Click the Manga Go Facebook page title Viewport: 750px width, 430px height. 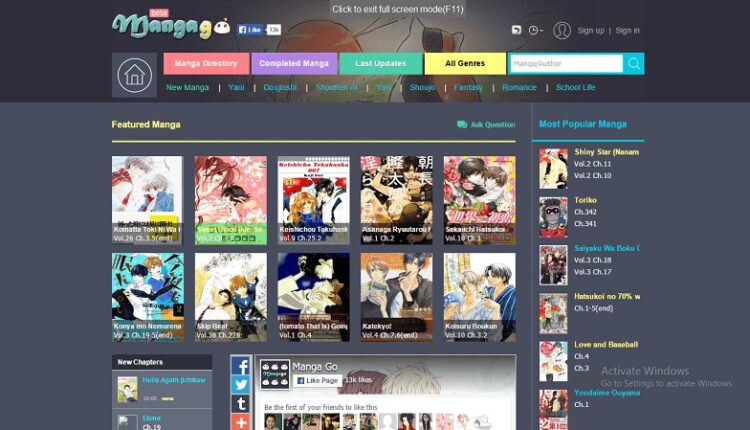315,367
